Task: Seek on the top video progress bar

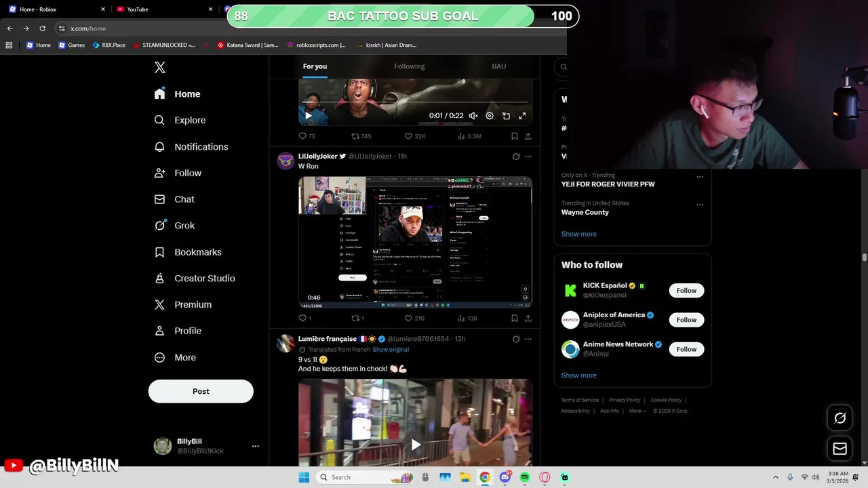Action: 415,102
